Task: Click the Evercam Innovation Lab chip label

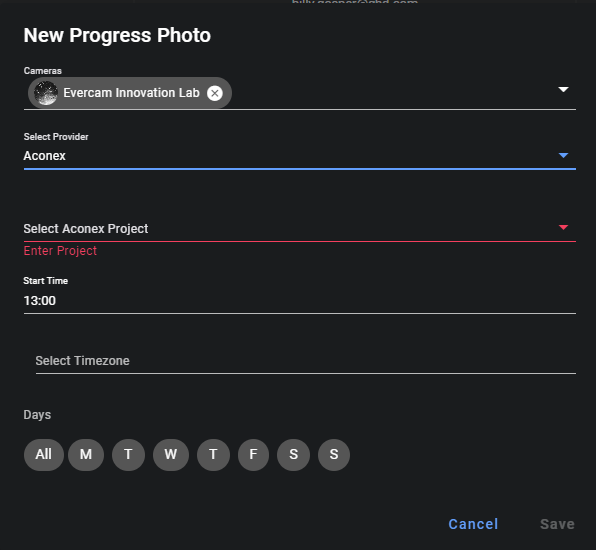Action: pyautogui.click(x=131, y=93)
